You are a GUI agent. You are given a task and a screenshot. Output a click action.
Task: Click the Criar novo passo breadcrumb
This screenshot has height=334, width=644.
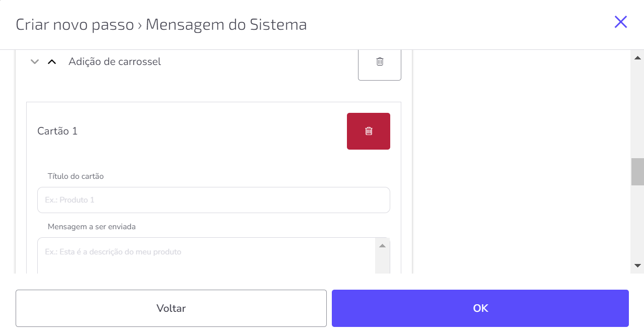tap(75, 24)
